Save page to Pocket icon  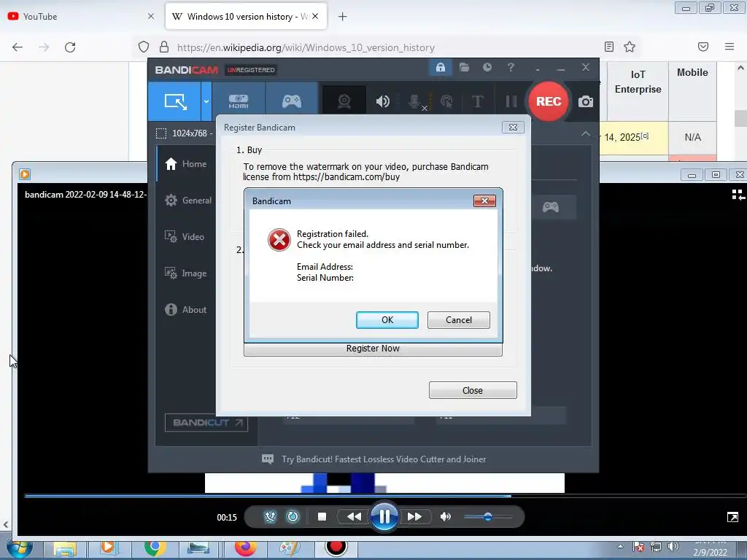coord(703,47)
